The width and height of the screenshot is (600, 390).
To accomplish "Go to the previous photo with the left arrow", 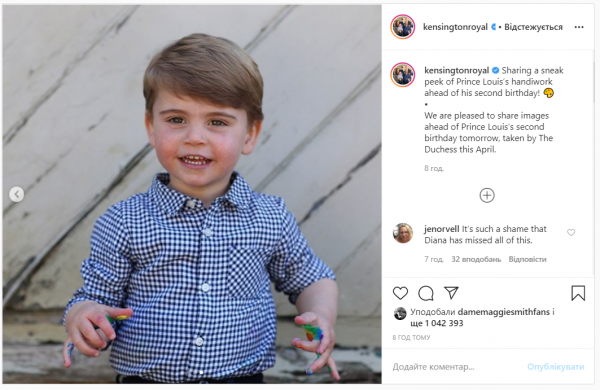I will click(x=16, y=194).
